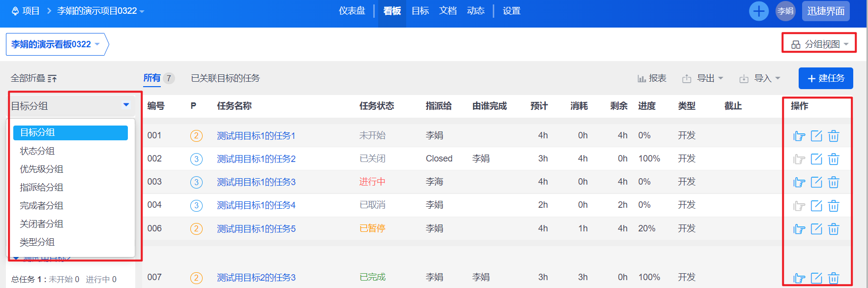
Task: Delete task 004 using the trash icon
Action: click(834, 206)
